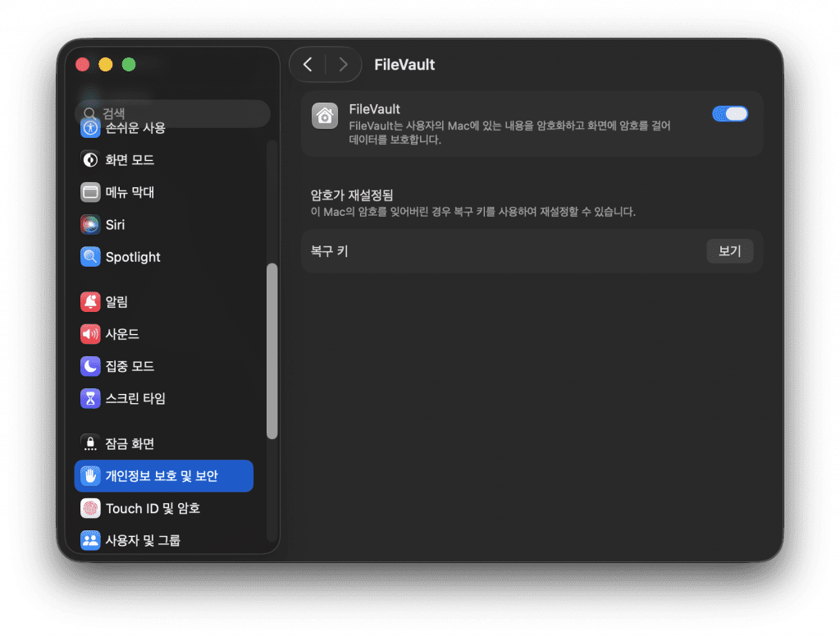Click the FileVault house lock icon
840x637 pixels.
[x=325, y=116]
